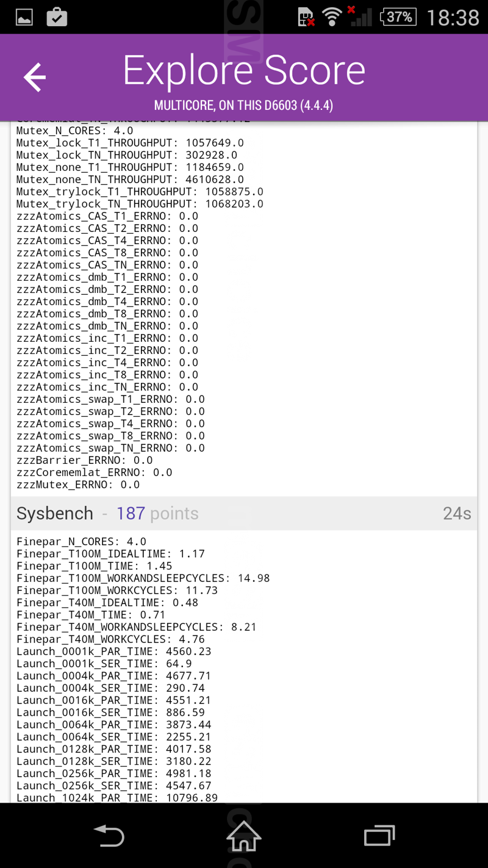Screen dimensions: 488x868
Task: Tap the 187 points score
Action: click(x=157, y=513)
